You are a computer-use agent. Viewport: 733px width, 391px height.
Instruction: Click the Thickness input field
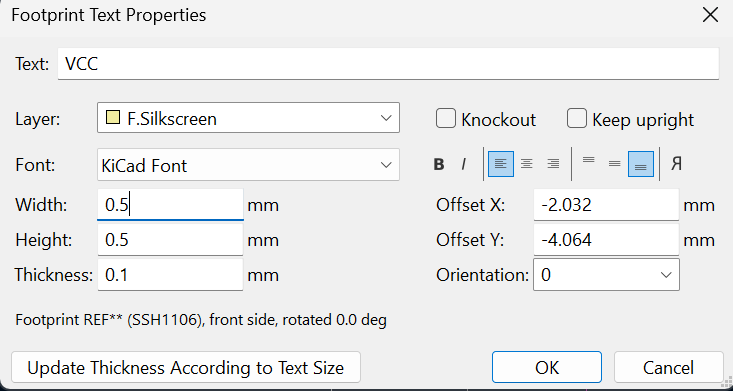pyautogui.click(x=171, y=275)
